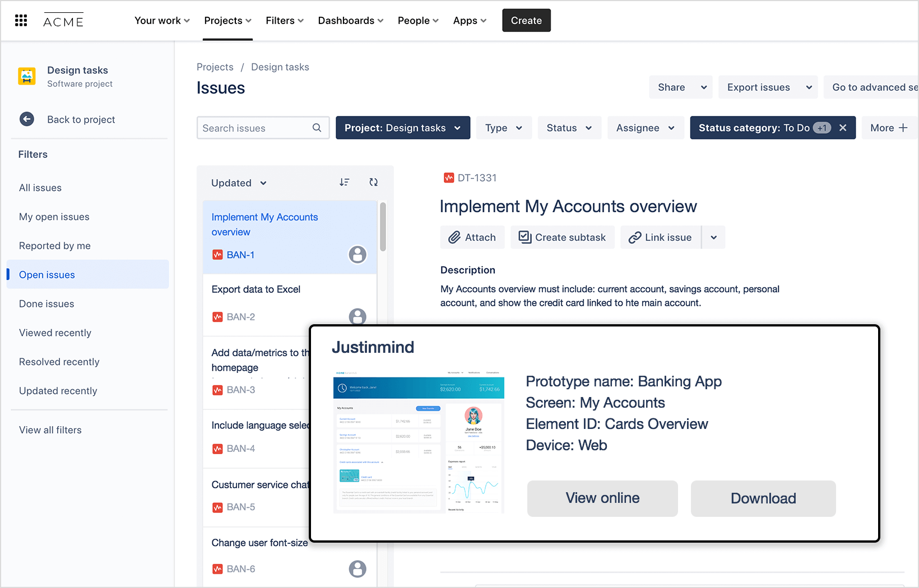Screen dimensions: 919x588
Task: Click the Create button
Action: click(526, 21)
